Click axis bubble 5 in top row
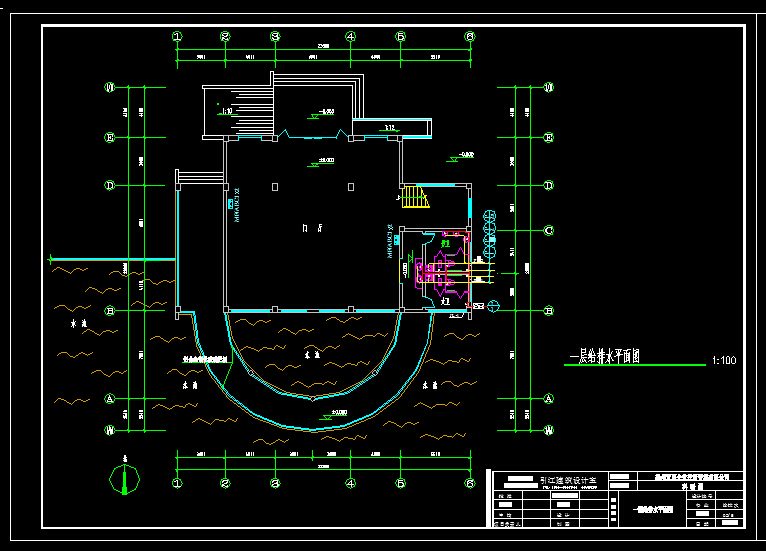The width and height of the screenshot is (766, 551). 401,36
